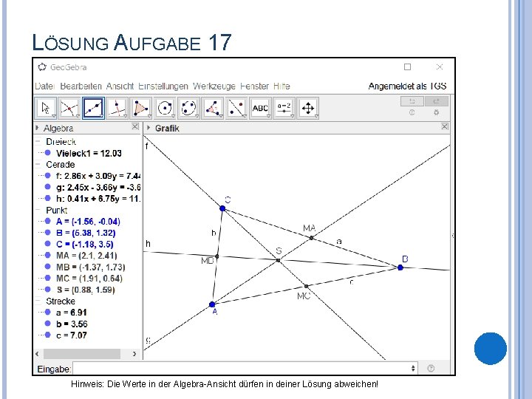532x399 pixels.
Task: Select segment entry 'b = 3.56'
Action: 72,324
